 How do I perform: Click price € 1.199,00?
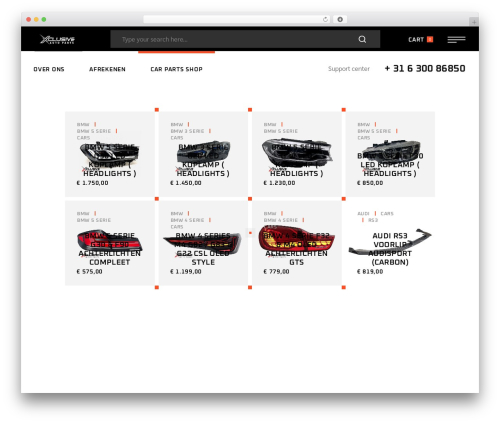click(186, 272)
